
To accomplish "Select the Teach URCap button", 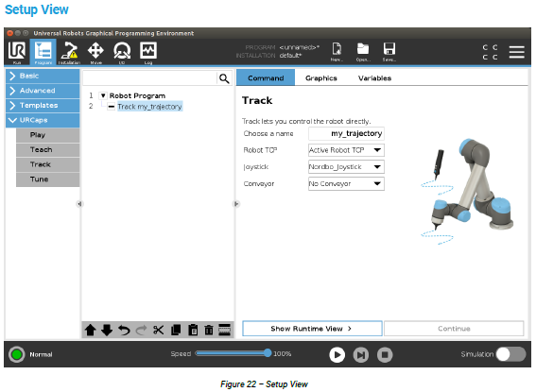I will pyautogui.click(x=48, y=149).
